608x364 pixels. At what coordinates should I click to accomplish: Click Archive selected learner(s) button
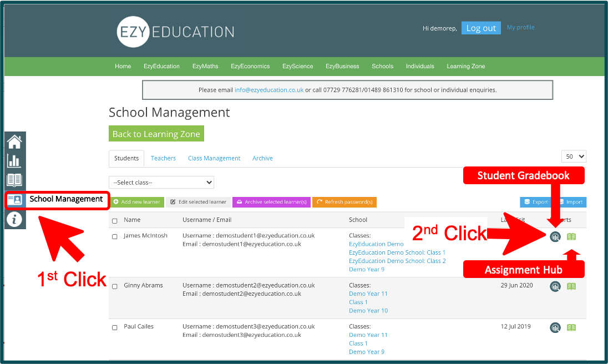click(271, 202)
